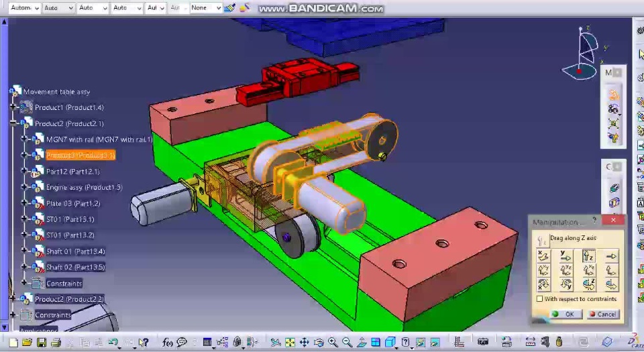644x352 pixels.
Task: Click the Zoom Out magnifier
Action: [347, 342]
